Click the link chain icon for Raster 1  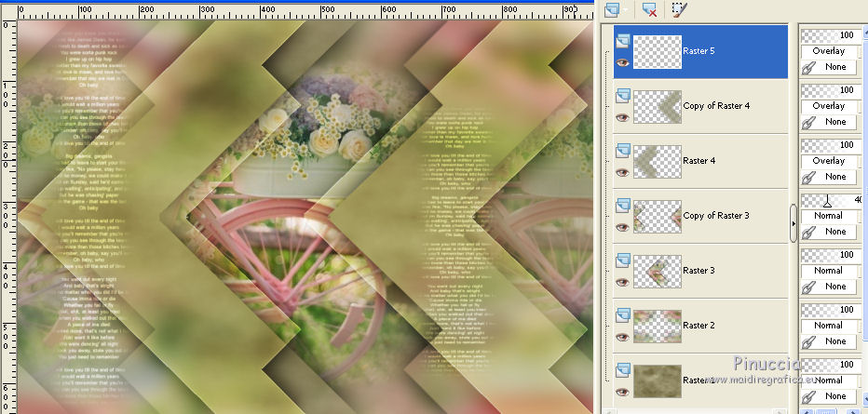pyautogui.click(x=807, y=395)
